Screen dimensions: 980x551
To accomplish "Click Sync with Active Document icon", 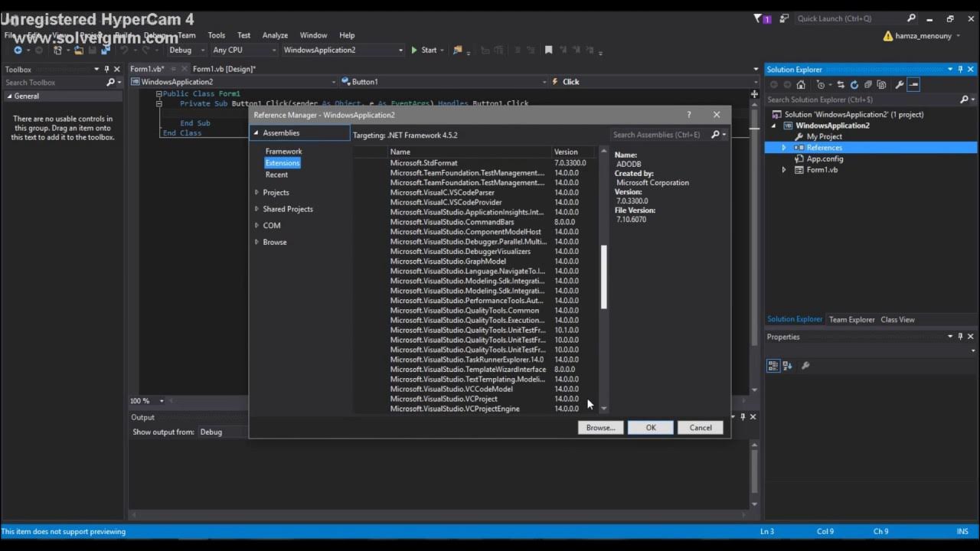I will [841, 85].
